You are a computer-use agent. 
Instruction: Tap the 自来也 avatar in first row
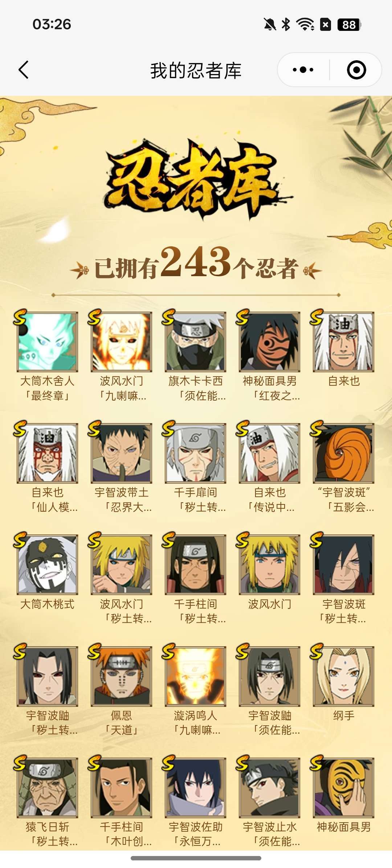(344, 342)
